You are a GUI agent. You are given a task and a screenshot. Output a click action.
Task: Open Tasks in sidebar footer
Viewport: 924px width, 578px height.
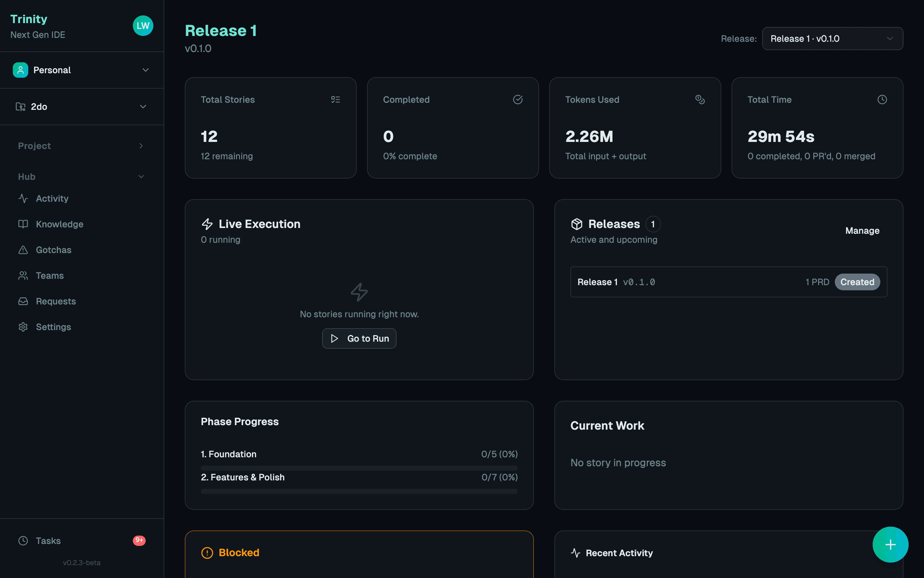click(82, 540)
